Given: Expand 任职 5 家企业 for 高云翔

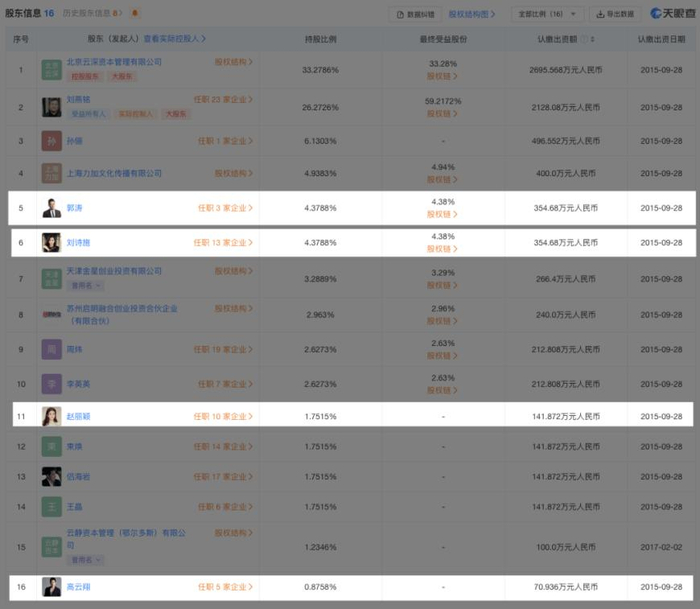Looking at the screenshot, I should tap(225, 587).
